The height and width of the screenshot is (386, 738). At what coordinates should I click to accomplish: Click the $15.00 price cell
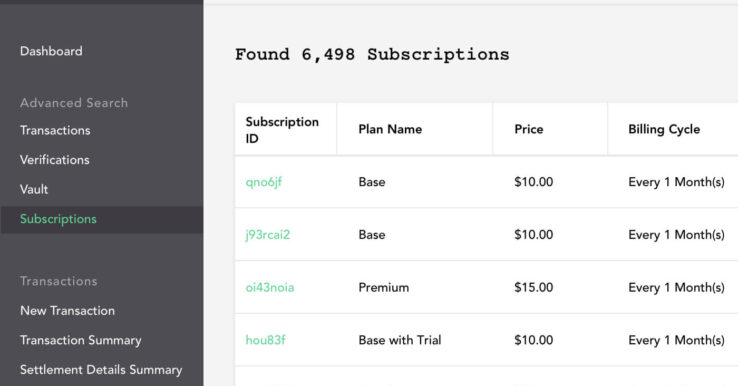coord(533,288)
